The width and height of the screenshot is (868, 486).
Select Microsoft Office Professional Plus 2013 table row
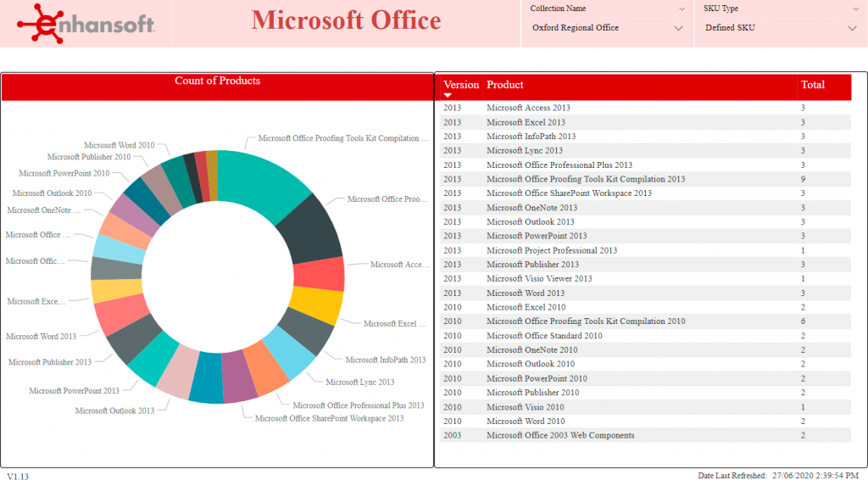[x=645, y=165]
